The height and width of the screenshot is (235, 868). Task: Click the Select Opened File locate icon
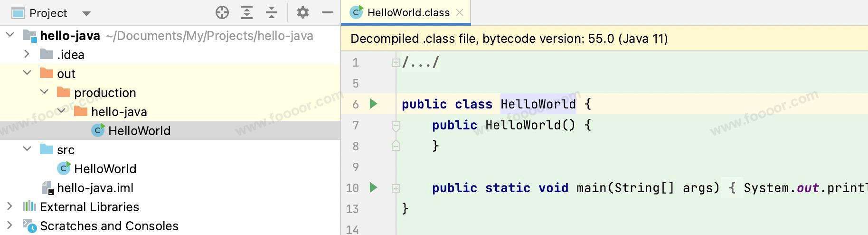[x=222, y=13]
